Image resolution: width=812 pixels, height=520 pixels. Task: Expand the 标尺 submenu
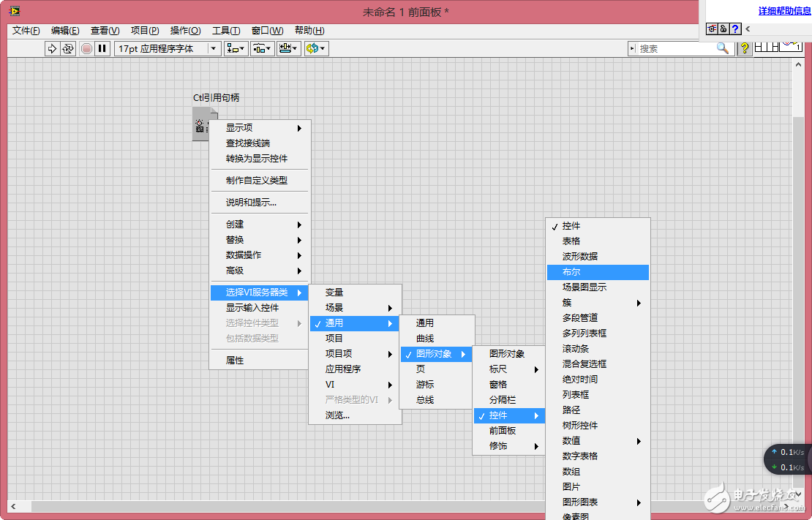[510, 369]
